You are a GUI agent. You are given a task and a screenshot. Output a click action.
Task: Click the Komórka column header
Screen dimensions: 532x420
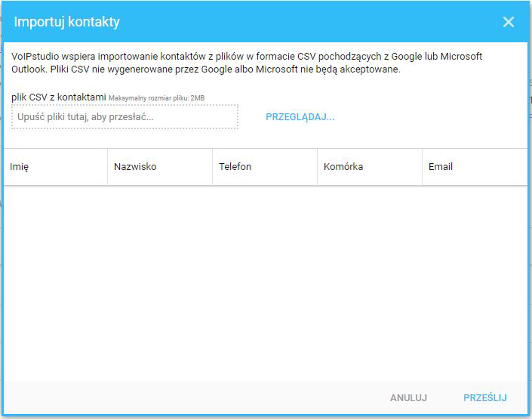coord(343,167)
